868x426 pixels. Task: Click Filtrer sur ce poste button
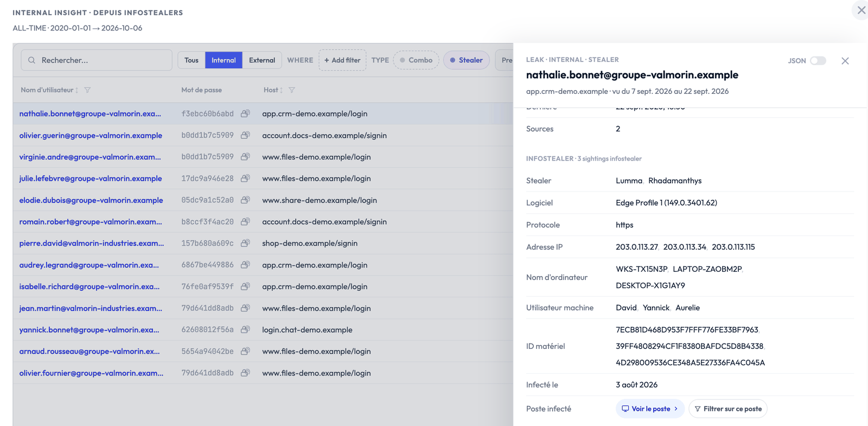[727, 409]
